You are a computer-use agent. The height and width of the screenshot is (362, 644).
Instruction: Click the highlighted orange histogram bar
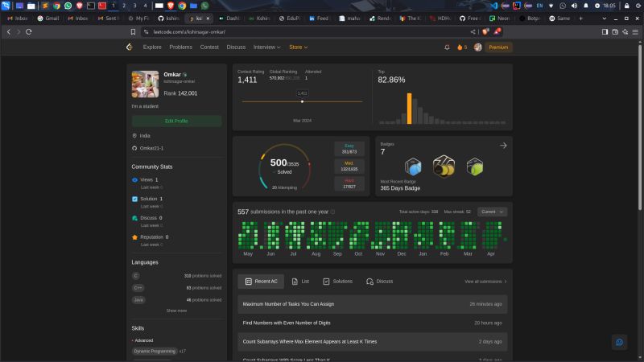coord(409,109)
